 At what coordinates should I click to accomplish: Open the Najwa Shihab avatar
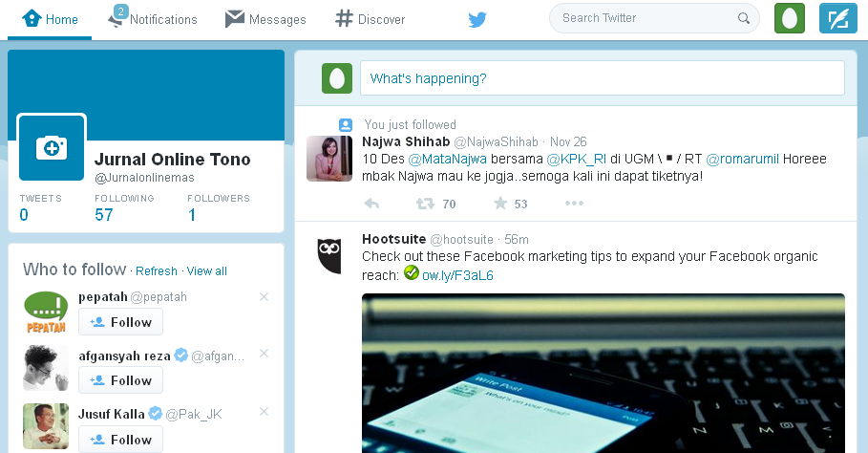[329, 159]
